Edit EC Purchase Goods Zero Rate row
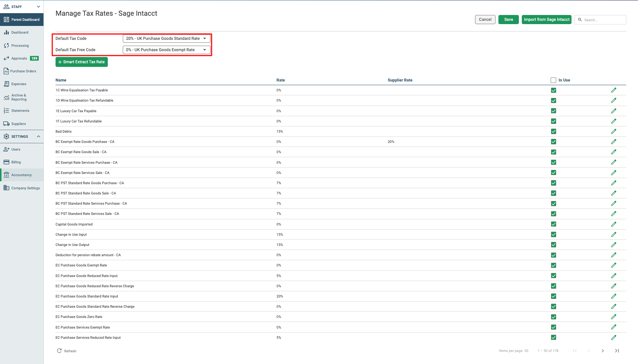This screenshot has height=364, width=638. pyautogui.click(x=614, y=316)
